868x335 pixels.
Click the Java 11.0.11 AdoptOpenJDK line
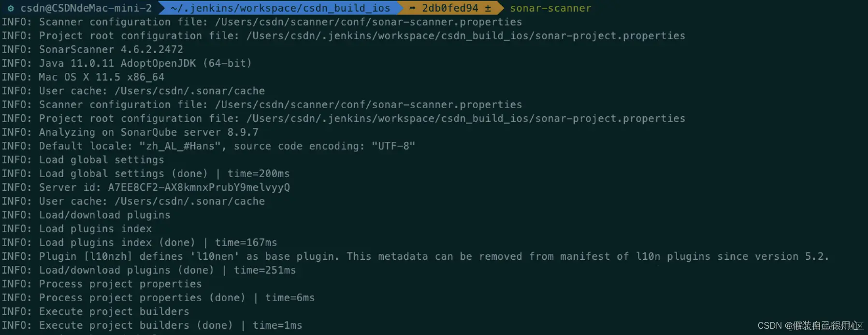127,63
